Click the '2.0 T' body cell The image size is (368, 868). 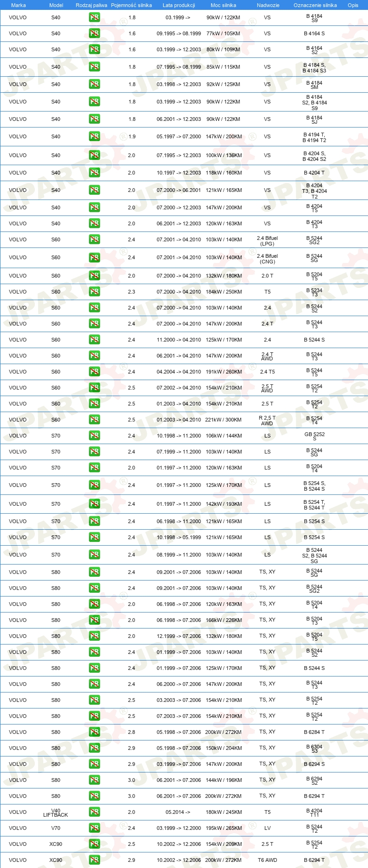tap(267, 276)
